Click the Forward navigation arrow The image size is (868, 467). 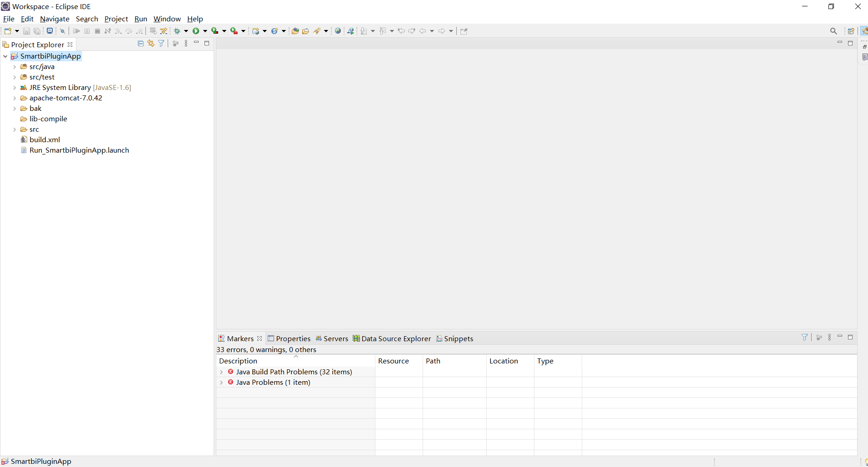coord(442,31)
